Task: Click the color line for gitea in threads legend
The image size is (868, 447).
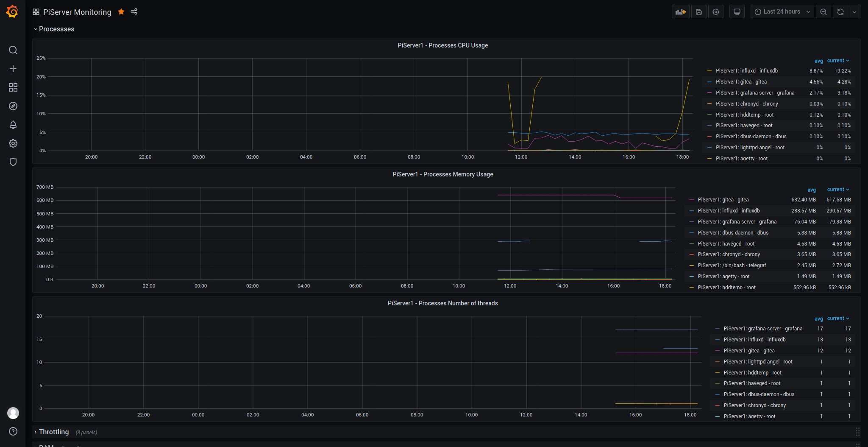Action: coord(717,351)
